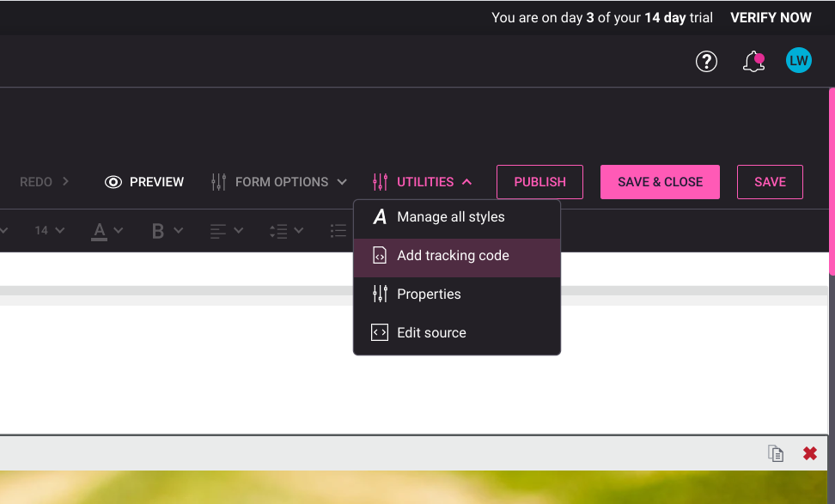Click the landscape image thumbnail
The height and width of the screenshot is (504, 835).
tap(413, 487)
